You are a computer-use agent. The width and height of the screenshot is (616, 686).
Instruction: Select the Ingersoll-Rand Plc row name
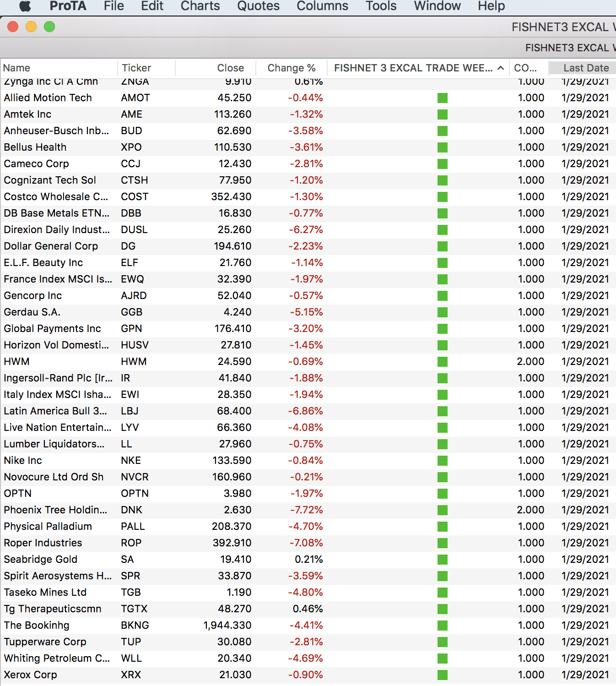pyautogui.click(x=58, y=378)
